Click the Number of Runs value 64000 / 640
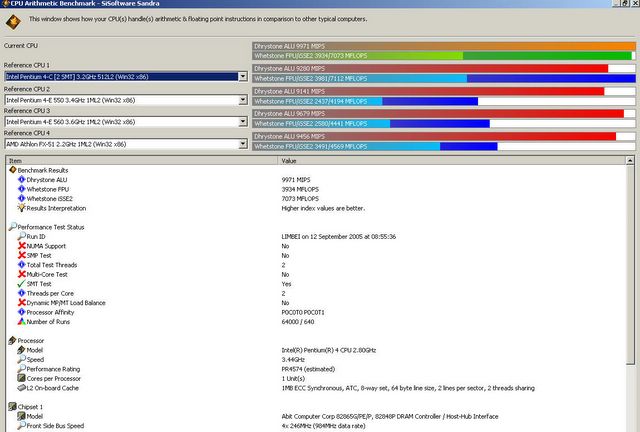 (298, 322)
